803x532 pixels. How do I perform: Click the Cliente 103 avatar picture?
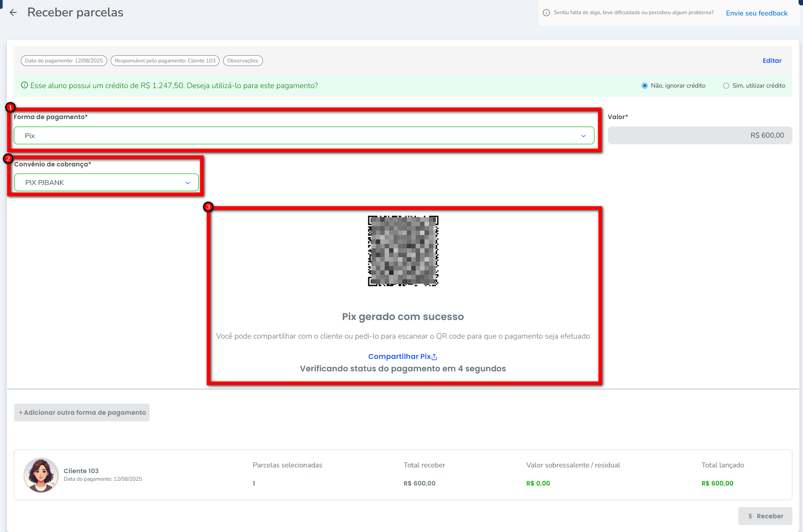41,475
